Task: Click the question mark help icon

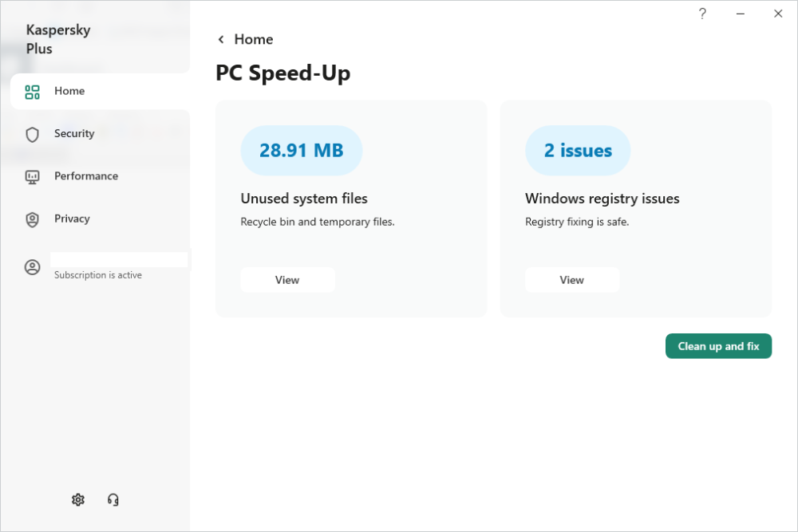Action: click(702, 14)
